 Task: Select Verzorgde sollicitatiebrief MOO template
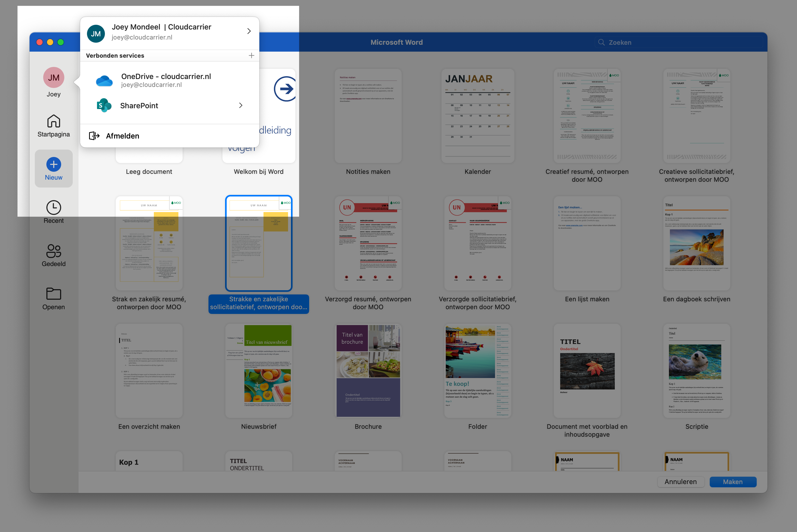coord(478,243)
